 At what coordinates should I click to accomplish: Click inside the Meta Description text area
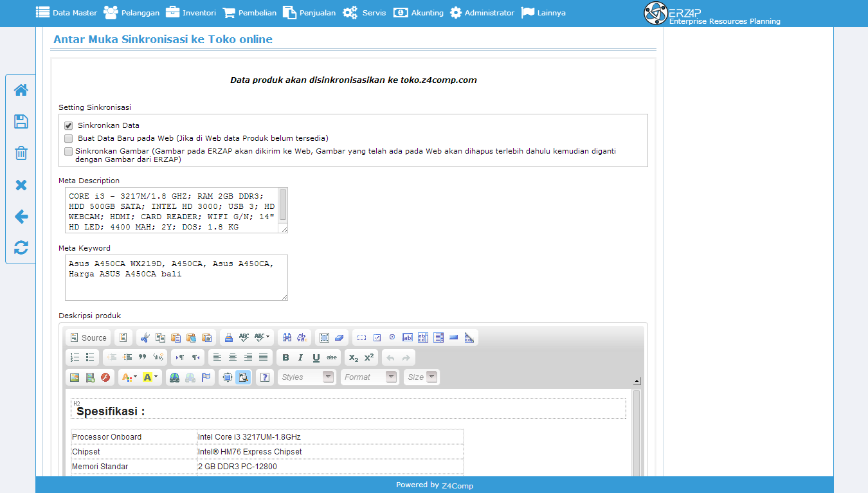pos(172,210)
